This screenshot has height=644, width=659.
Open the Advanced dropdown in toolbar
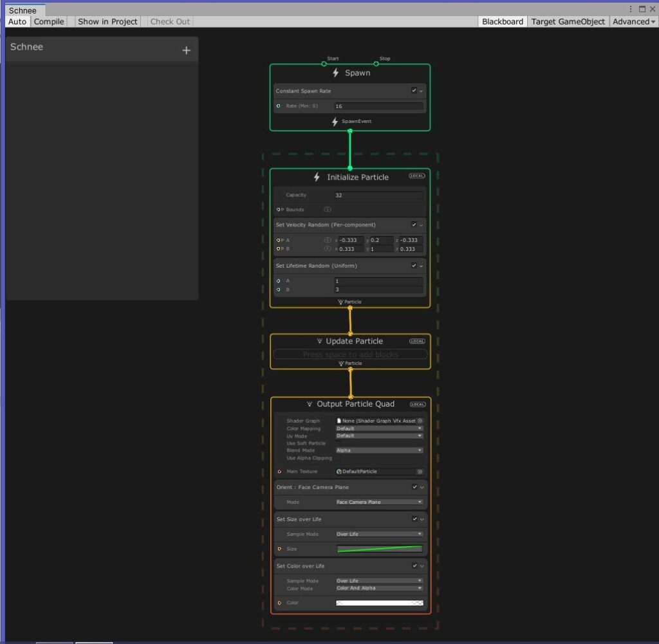point(634,21)
